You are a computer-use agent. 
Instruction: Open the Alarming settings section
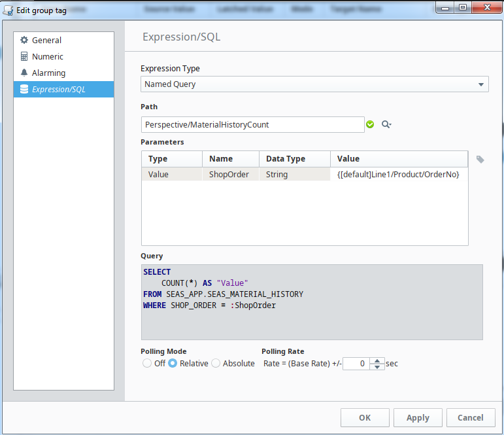pyautogui.click(x=63, y=73)
